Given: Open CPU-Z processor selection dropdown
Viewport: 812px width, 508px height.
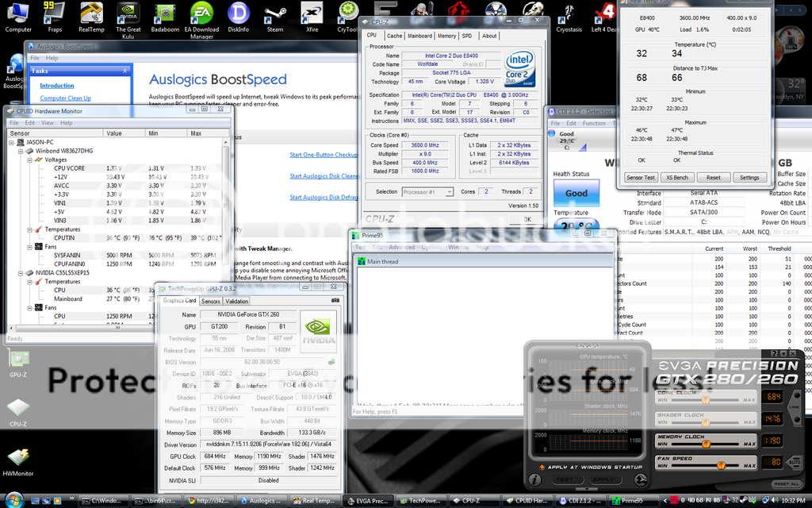Looking at the screenshot, I should 427,192.
